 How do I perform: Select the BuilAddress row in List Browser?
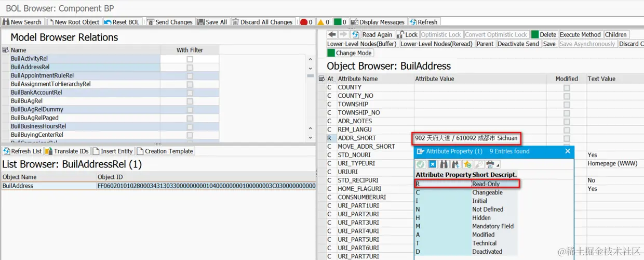pyautogui.click(x=158, y=186)
